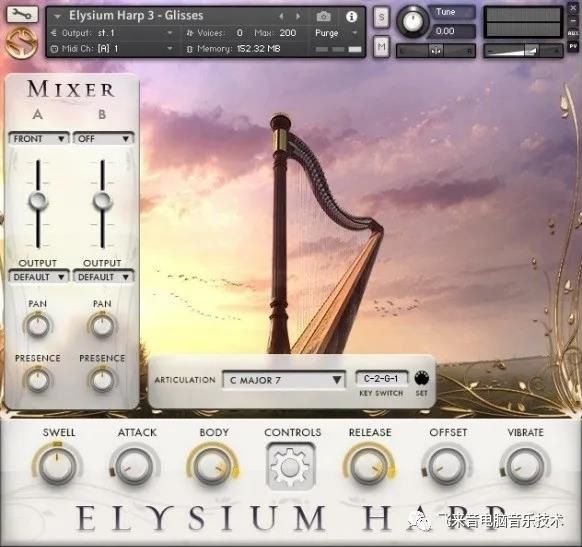Toggle the AUX sends button
Viewport: 582px width, 547px height.
click(573, 33)
